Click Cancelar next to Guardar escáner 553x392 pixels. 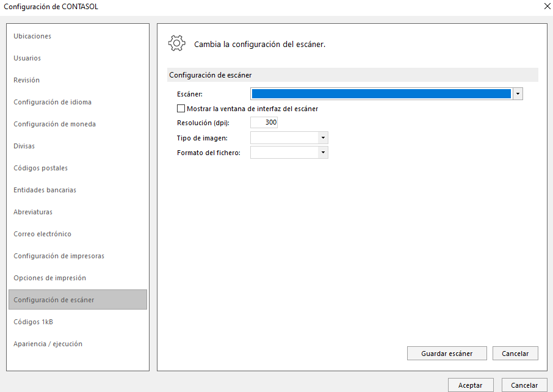coord(515,353)
